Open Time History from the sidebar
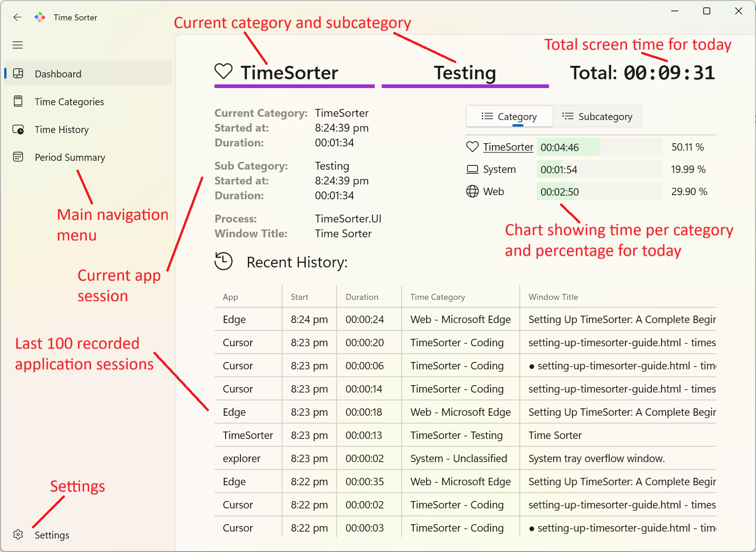The image size is (756, 552). [62, 129]
